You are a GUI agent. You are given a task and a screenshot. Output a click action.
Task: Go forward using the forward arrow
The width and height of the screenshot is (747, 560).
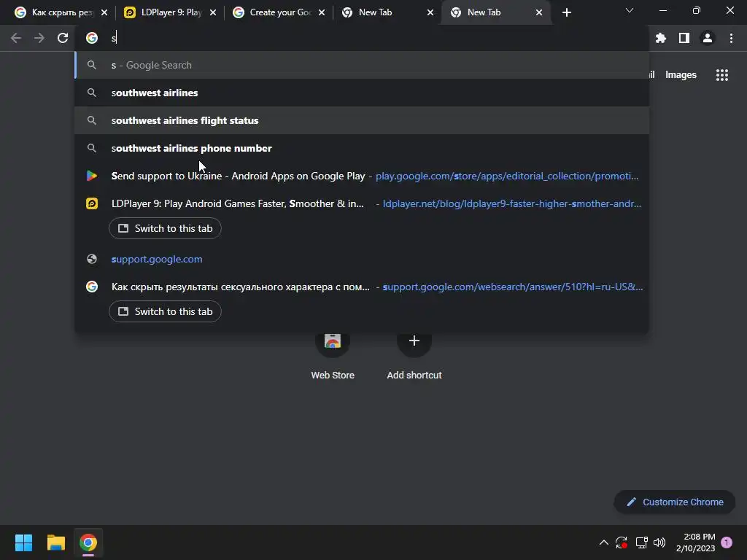[x=39, y=38]
